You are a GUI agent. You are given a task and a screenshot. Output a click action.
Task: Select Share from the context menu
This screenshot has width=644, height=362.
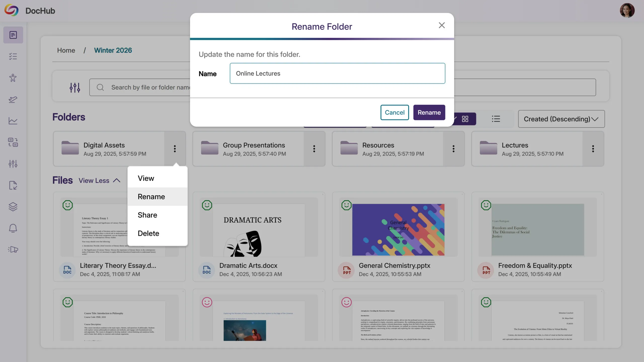click(147, 215)
